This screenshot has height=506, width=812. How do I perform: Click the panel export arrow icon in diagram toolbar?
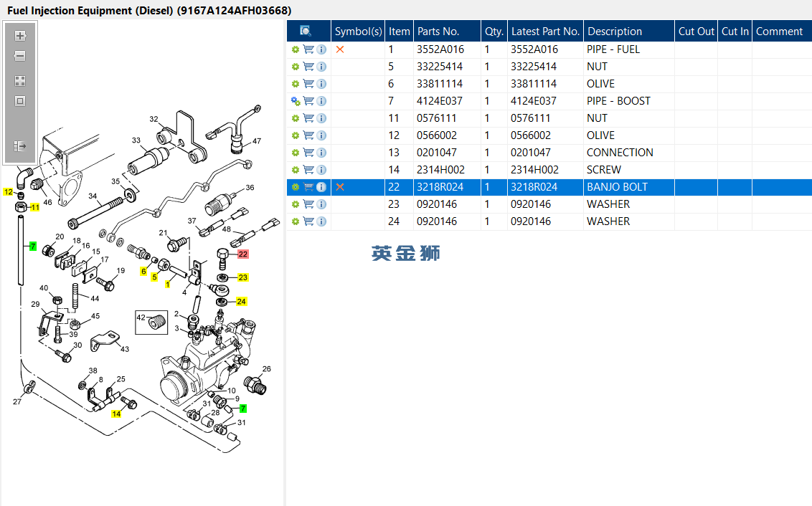(19, 146)
